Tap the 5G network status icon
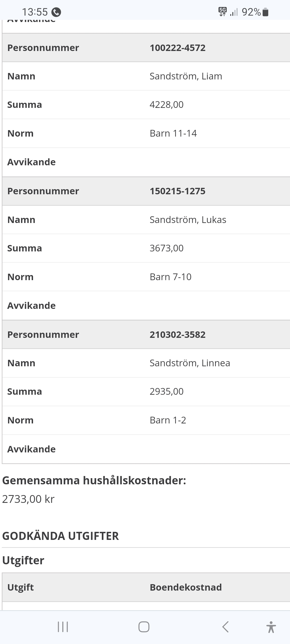The width and height of the screenshot is (290, 644). (223, 12)
